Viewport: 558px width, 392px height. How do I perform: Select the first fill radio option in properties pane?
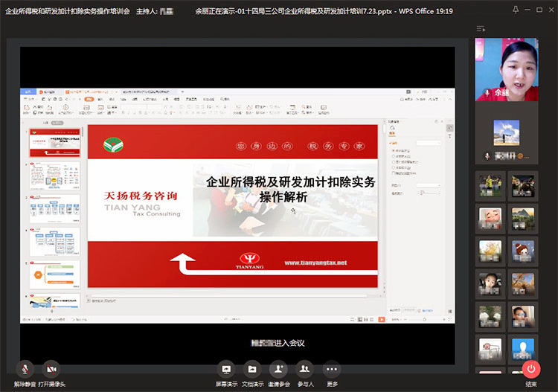(x=394, y=150)
